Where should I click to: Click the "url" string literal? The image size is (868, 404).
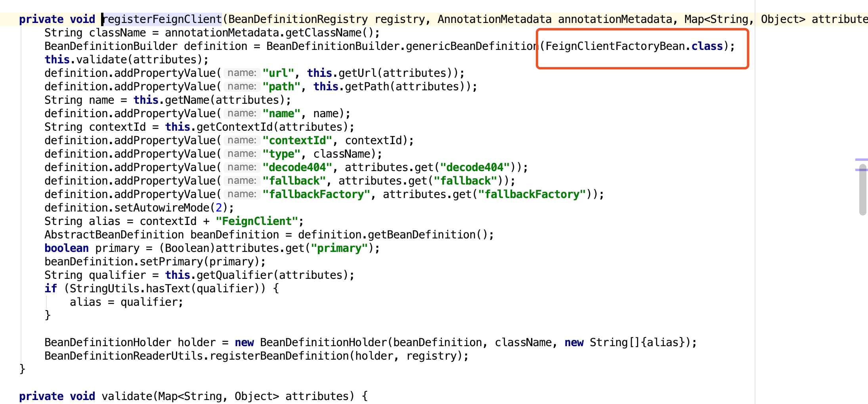279,73
